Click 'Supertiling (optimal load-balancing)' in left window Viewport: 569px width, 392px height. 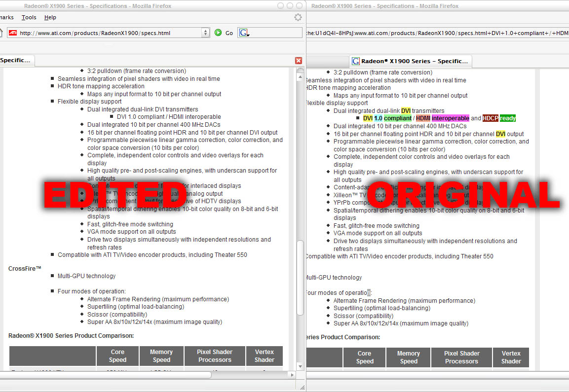click(x=136, y=307)
